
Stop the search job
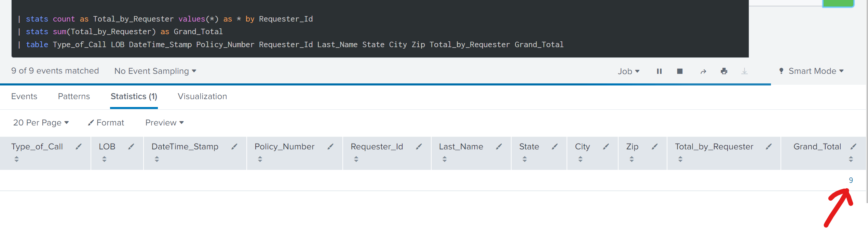click(x=680, y=71)
